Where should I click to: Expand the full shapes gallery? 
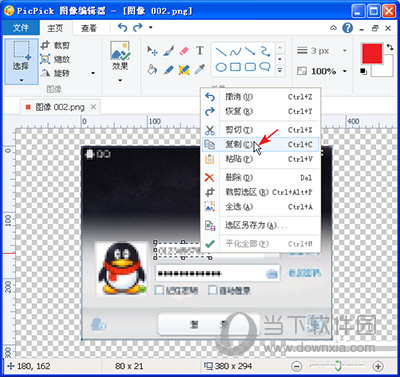coord(280,70)
